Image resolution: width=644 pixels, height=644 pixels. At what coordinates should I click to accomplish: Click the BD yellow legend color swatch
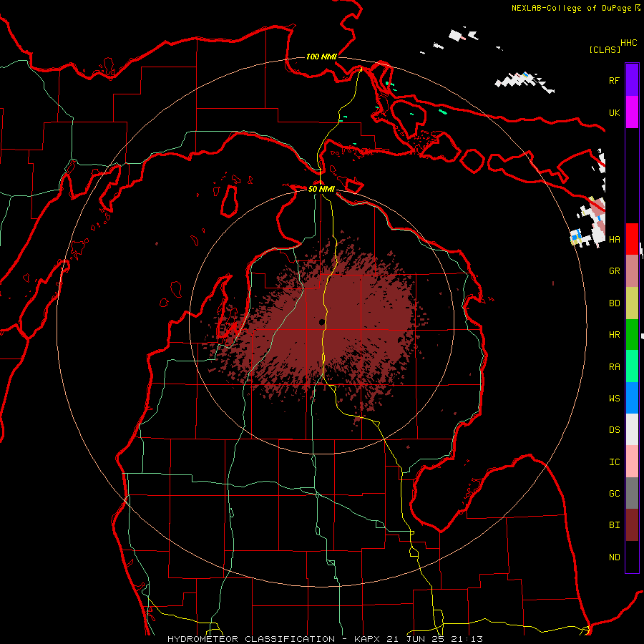632,303
